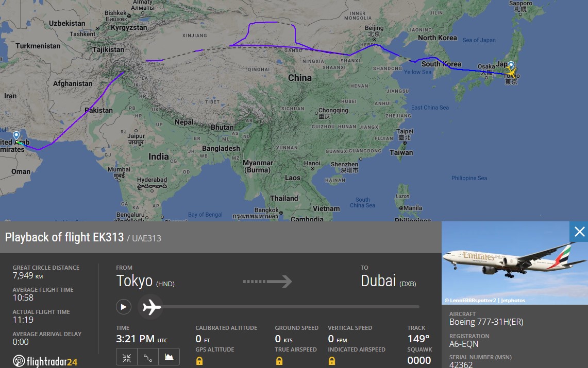The height and width of the screenshot is (368, 588).
Task: Click the Tokyo origin pin on the map
Action: [x=511, y=66]
